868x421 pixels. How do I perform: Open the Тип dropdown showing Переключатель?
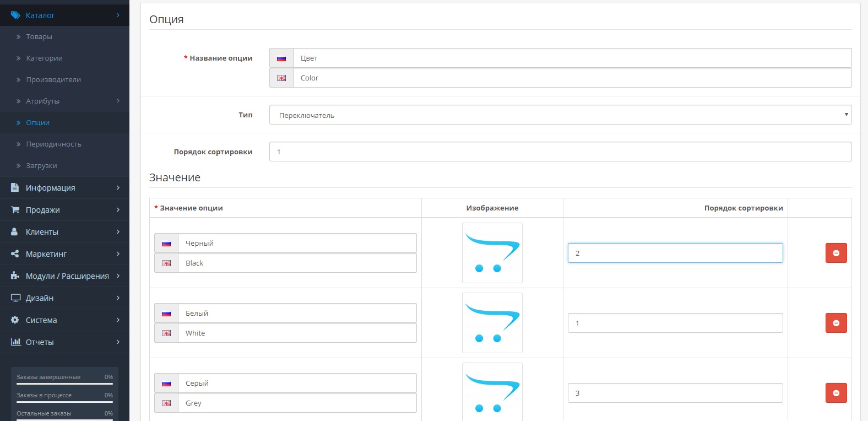coord(560,115)
